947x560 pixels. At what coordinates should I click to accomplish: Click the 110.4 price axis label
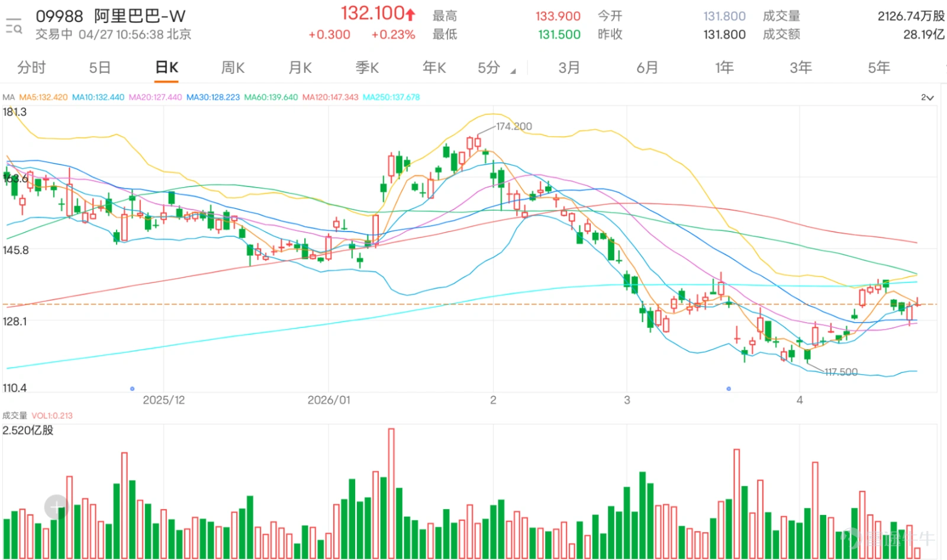pyautogui.click(x=15, y=388)
